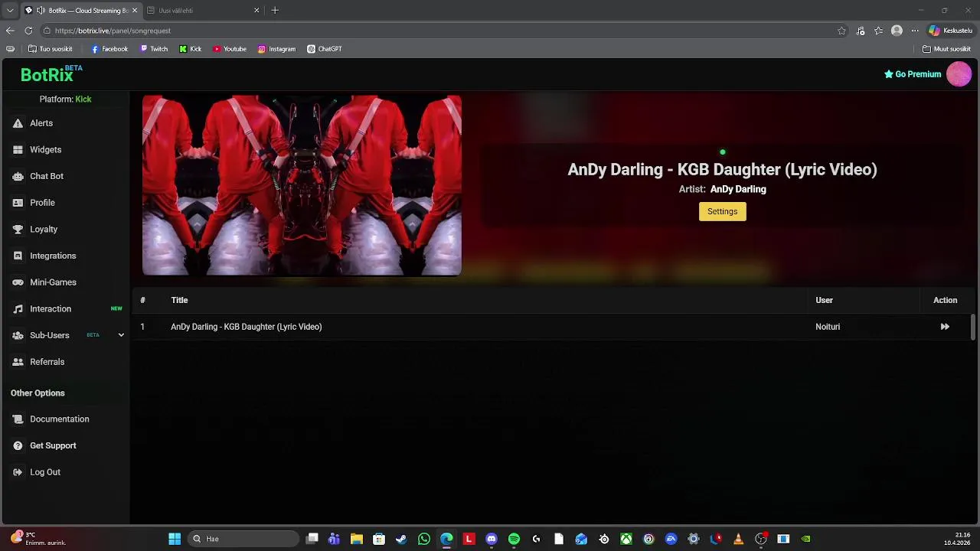Reload the page
The height and width of the screenshot is (551, 980).
click(28, 31)
